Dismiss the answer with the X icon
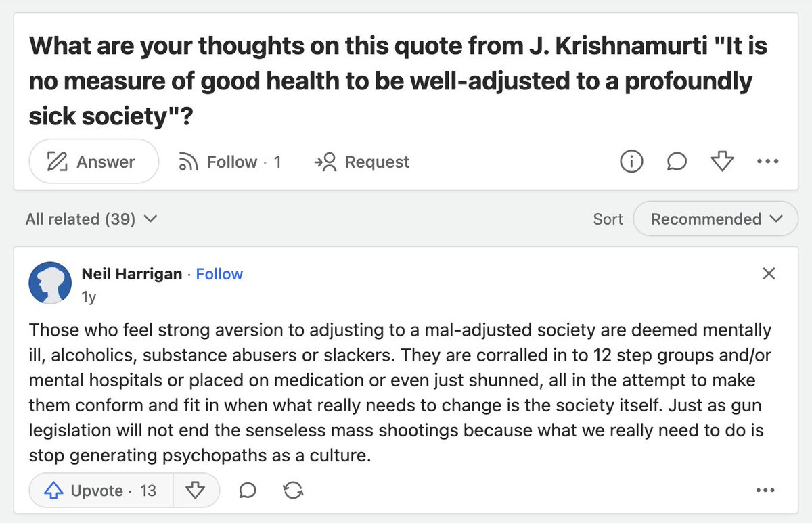This screenshot has width=812, height=523. pos(769,274)
